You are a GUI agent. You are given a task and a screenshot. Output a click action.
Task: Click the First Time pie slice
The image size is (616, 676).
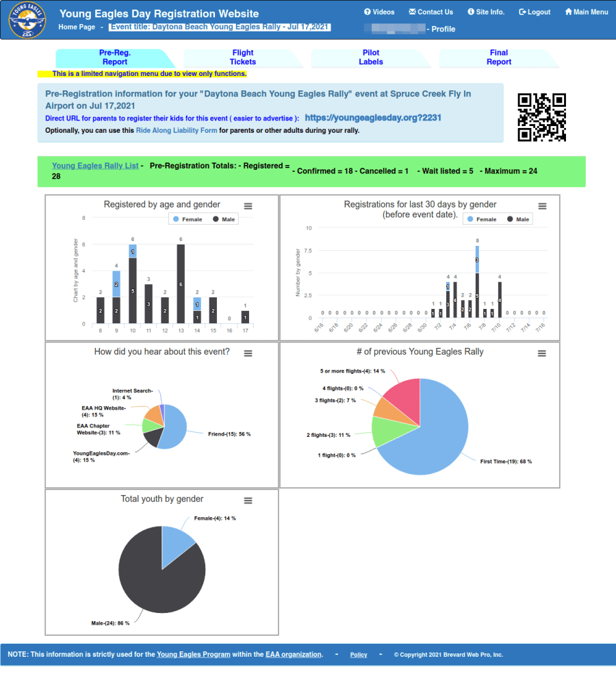click(438, 438)
